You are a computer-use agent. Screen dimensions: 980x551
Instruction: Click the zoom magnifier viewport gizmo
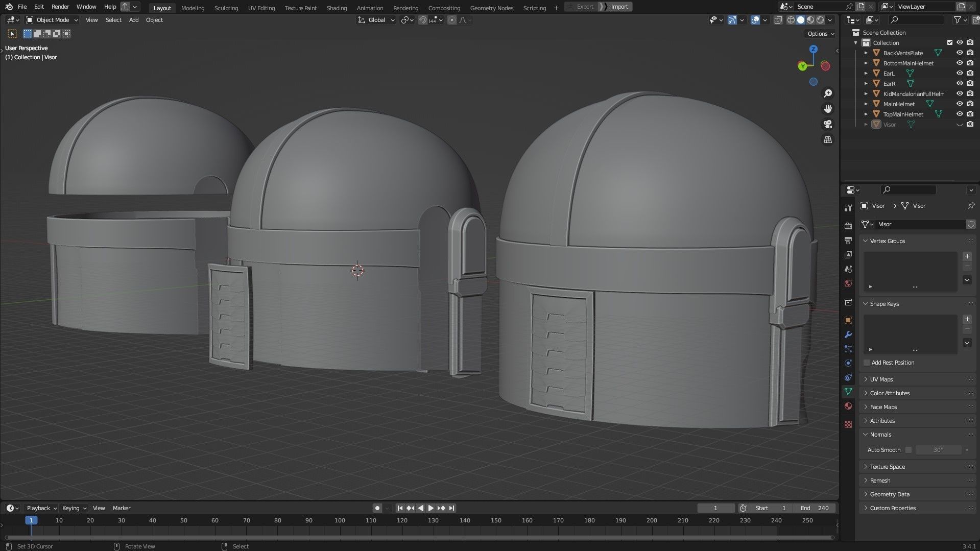coord(828,93)
